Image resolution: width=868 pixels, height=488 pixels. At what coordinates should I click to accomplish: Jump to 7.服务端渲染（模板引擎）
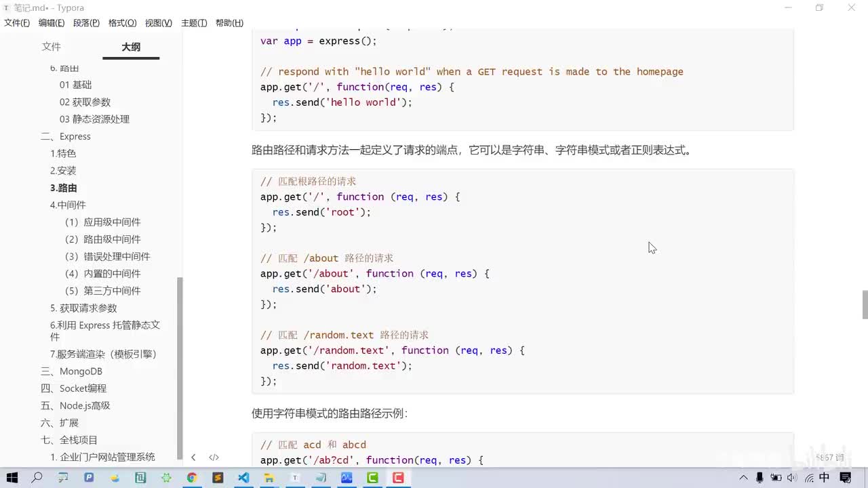point(103,354)
